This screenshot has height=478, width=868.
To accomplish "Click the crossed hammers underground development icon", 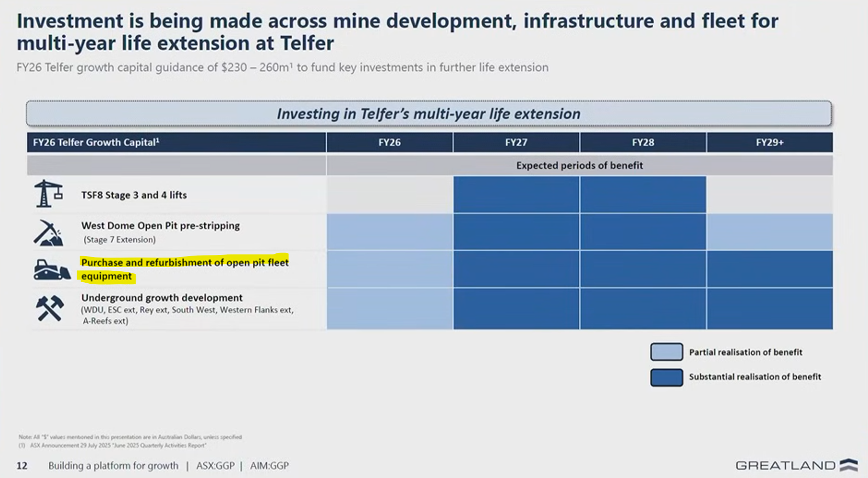I will [x=50, y=308].
